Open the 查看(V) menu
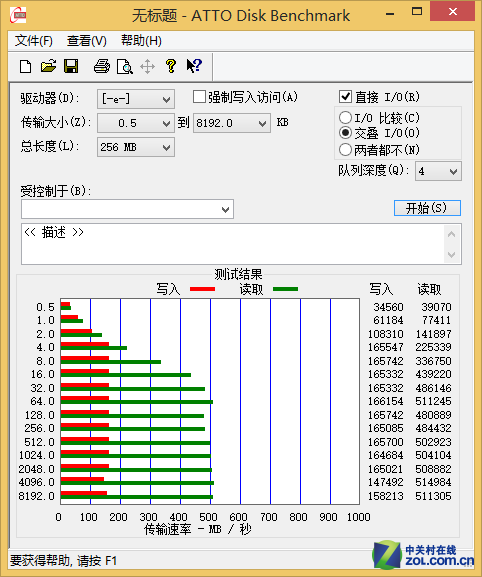Viewport: 482px width, 577px height. (x=87, y=40)
